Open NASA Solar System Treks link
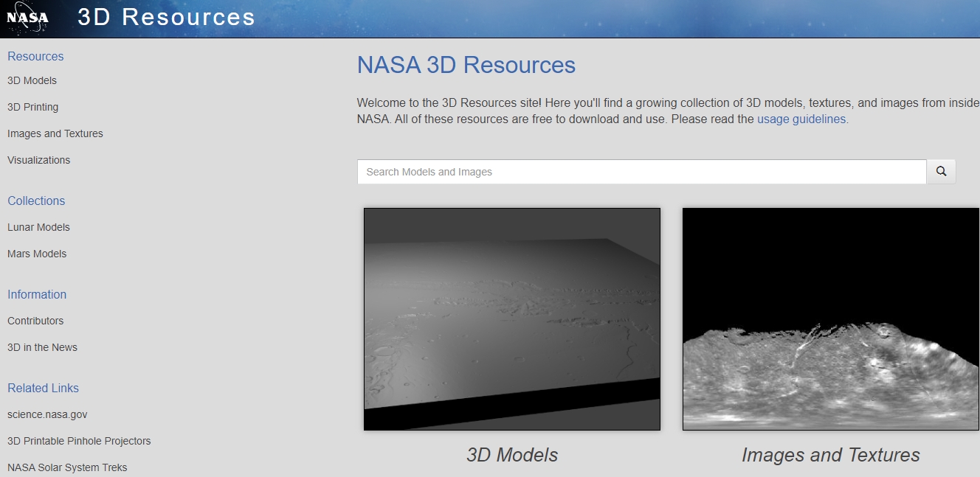Viewport: 980px width, 477px height. click(67, 467)
